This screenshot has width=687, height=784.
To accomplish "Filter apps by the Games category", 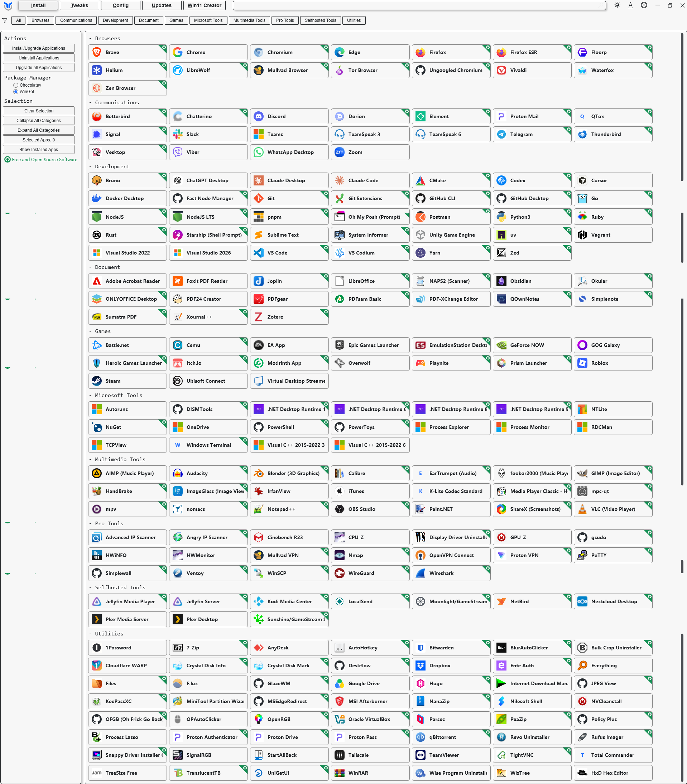I will 176,20.
